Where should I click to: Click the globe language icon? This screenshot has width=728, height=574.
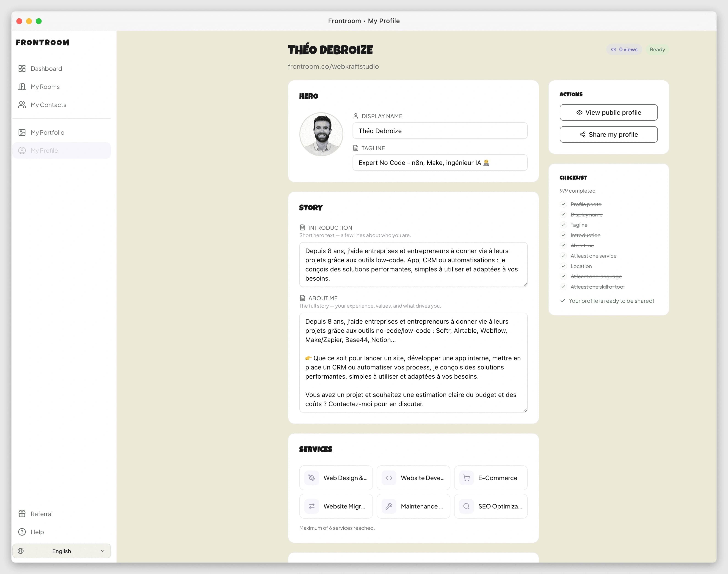click(x=21, y=551)
